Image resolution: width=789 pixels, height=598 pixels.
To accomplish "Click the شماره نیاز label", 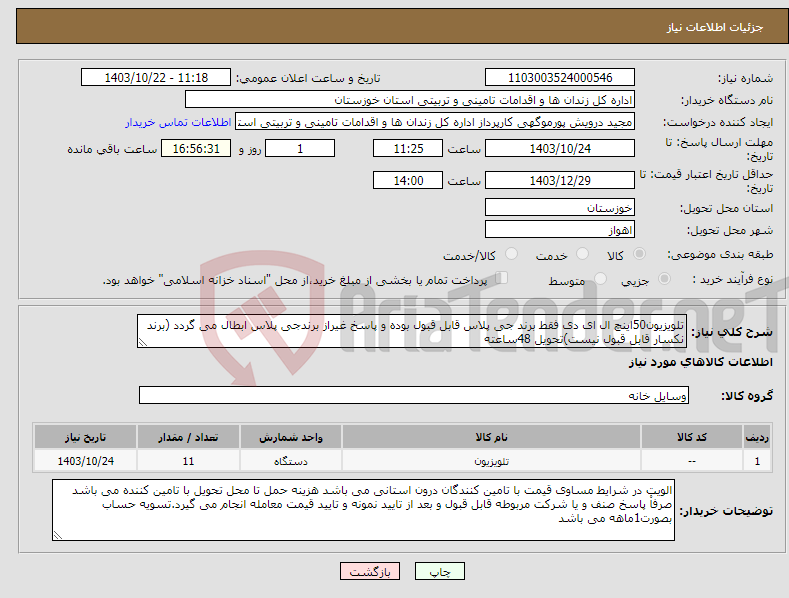I will click(745, 78).
